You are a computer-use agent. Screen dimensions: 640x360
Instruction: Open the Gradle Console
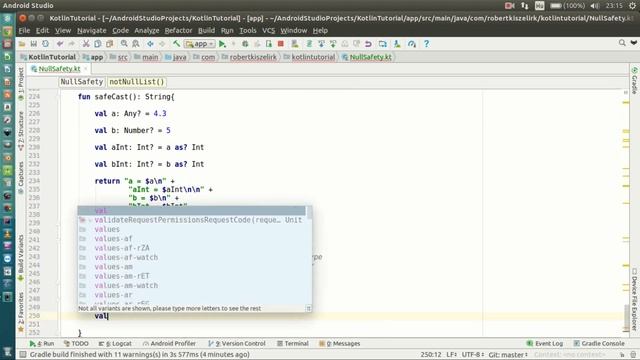pyautogui.click(x=599, y=344)
